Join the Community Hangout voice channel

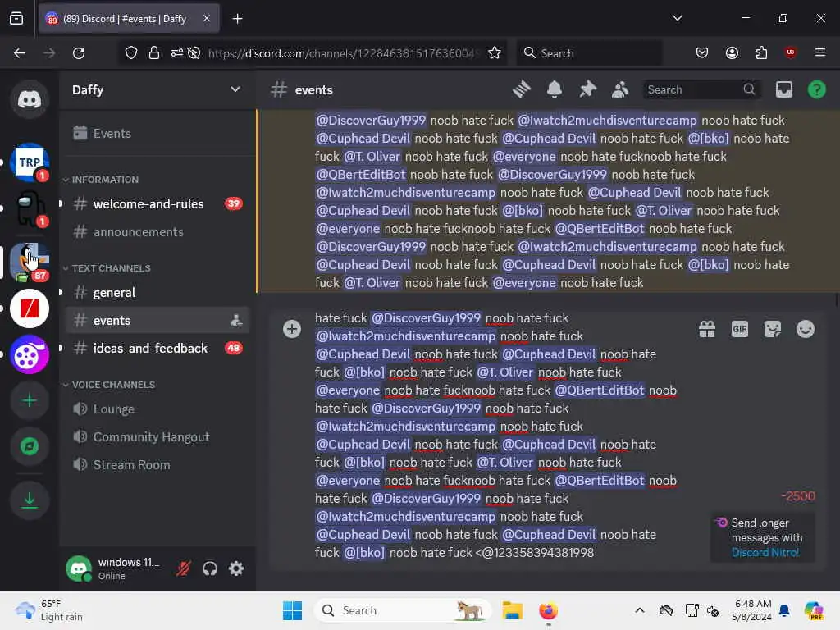(x=157, y=437)
